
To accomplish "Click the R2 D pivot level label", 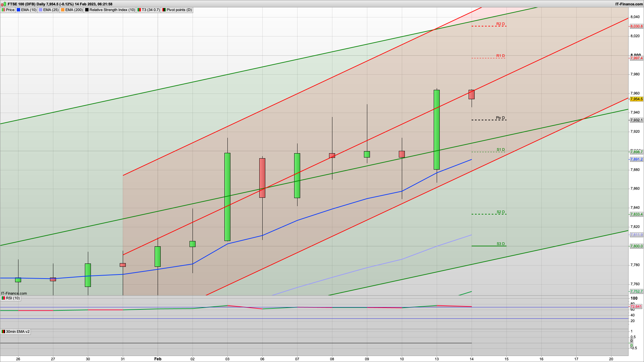I will point(500,24).
